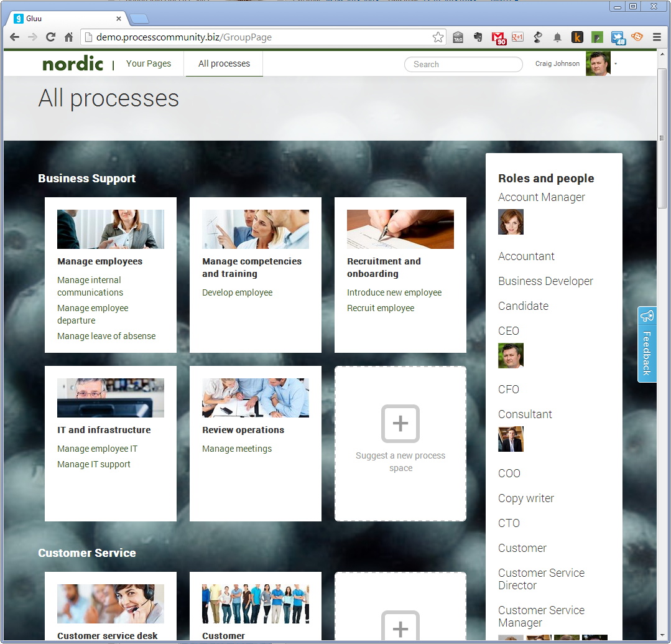Open the blue extension showing 48
The image size is (671, 644).
(x=618, y=38)
